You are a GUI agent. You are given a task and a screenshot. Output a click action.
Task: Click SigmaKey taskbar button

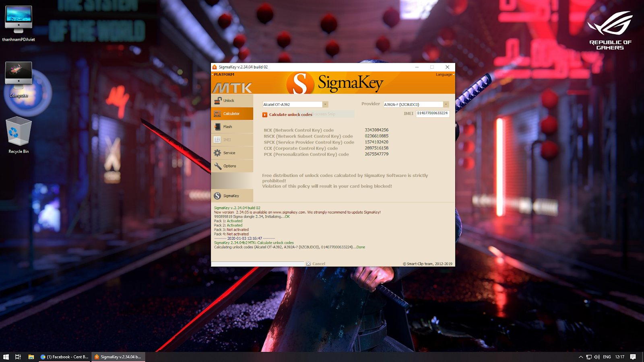tap(118, 357)
